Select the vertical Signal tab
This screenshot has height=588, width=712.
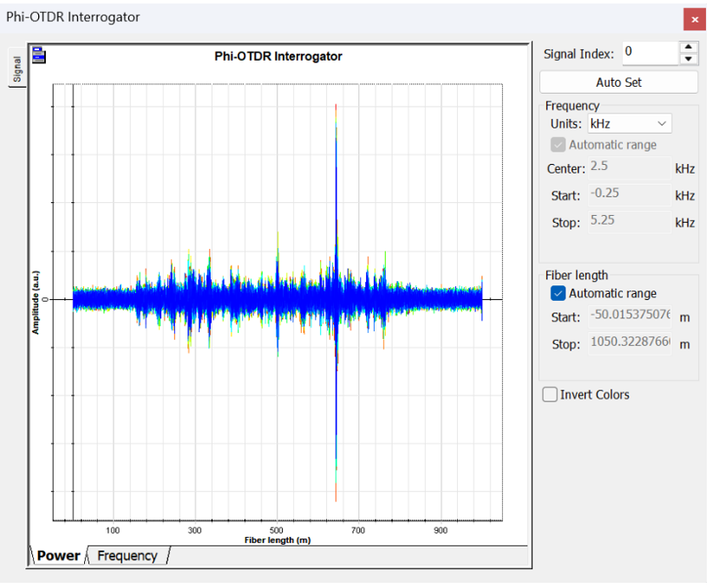pyautogui.click(x=16, y=68)
